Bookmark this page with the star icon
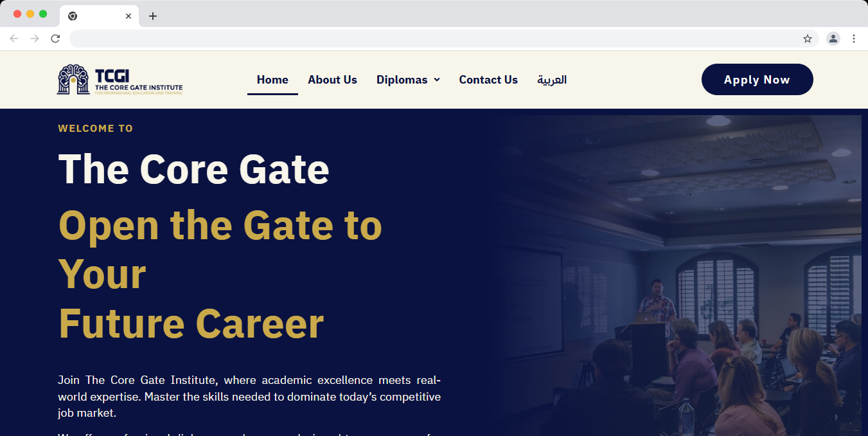868x436 pixels. 808,39
